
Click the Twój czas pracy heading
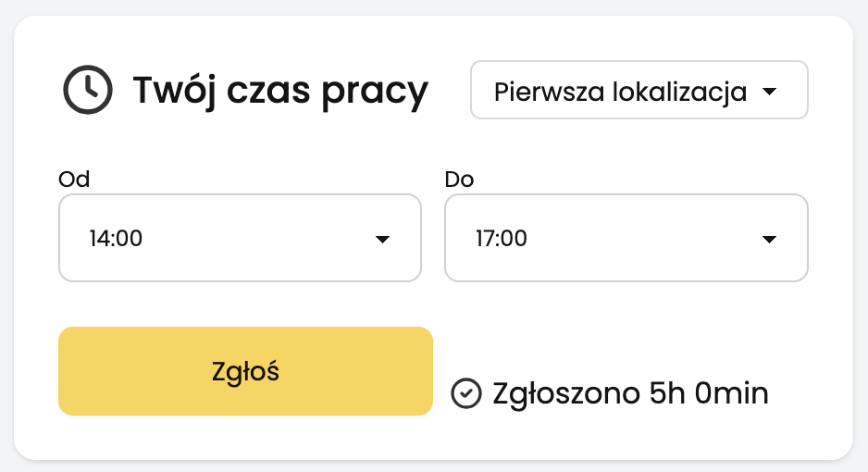(280, 91)
